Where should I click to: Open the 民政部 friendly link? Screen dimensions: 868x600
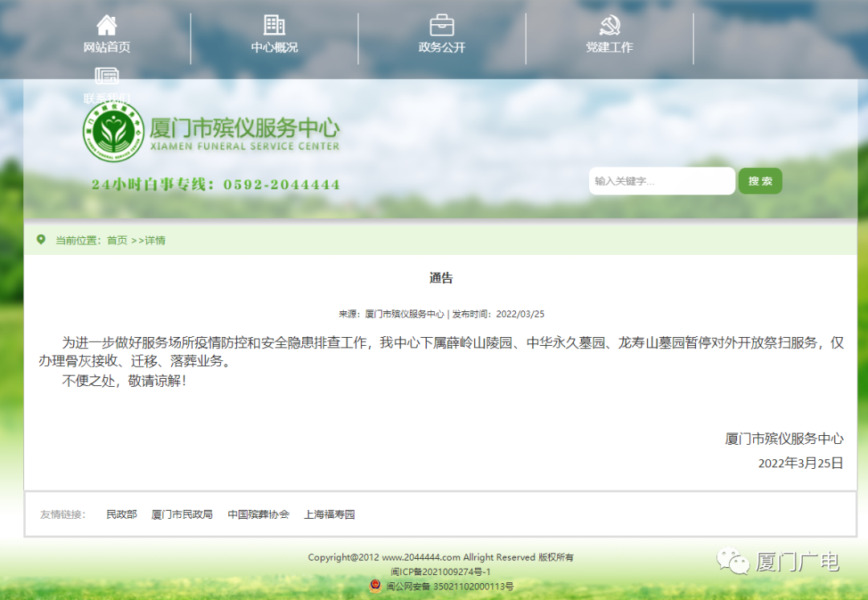coord(121,514)
